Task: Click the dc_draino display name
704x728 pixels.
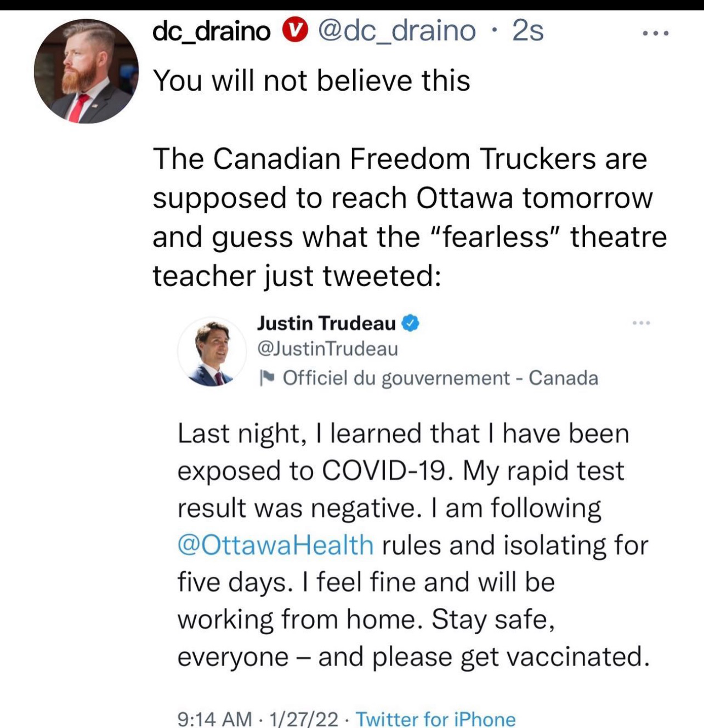Action: coord(211,31)
